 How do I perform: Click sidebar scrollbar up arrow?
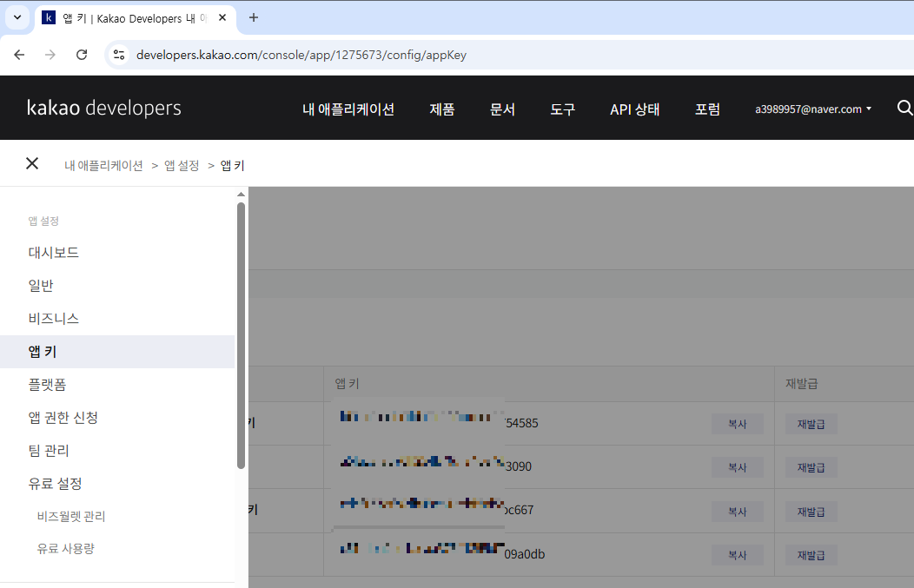[241, 195]
